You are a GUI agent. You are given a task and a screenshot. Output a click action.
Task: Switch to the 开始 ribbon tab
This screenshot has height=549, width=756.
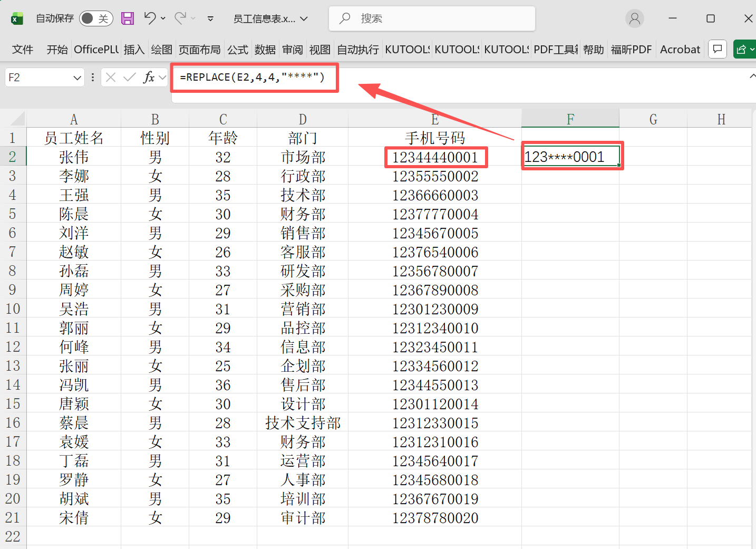(56, 49)
